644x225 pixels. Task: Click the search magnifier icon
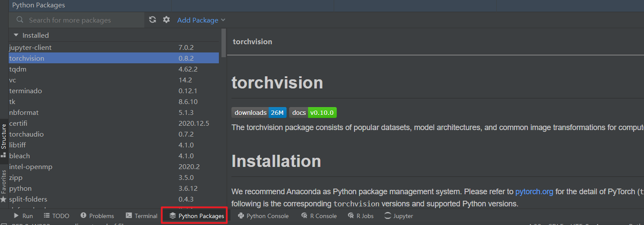[x=20, y=20]
